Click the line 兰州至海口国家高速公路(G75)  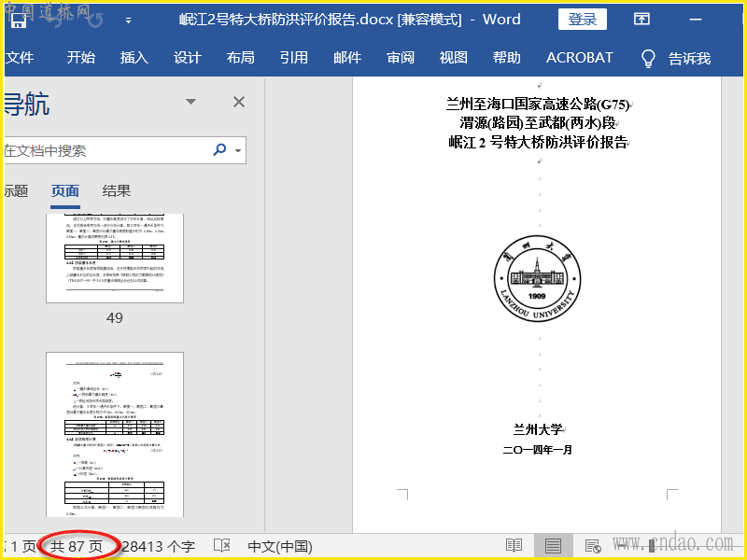click(538, 104)
